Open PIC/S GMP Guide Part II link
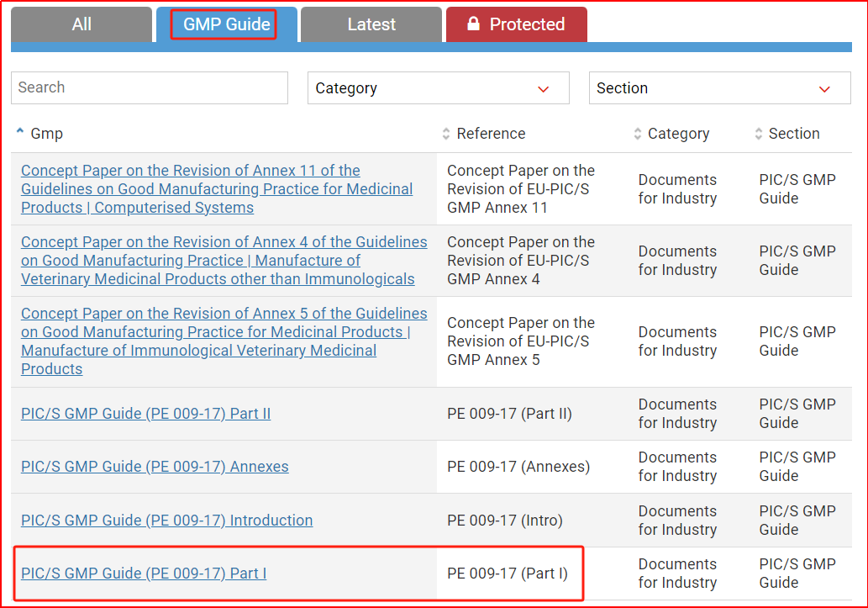The width and height of the screenshot is (868, 608). point(145,414)
